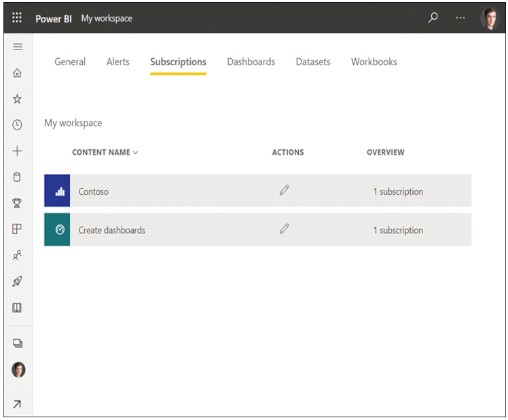The height and width of the screenshot is (420, 508).
Task: Open Learn book icon in sidebar
Action: [x=17, y=307]
